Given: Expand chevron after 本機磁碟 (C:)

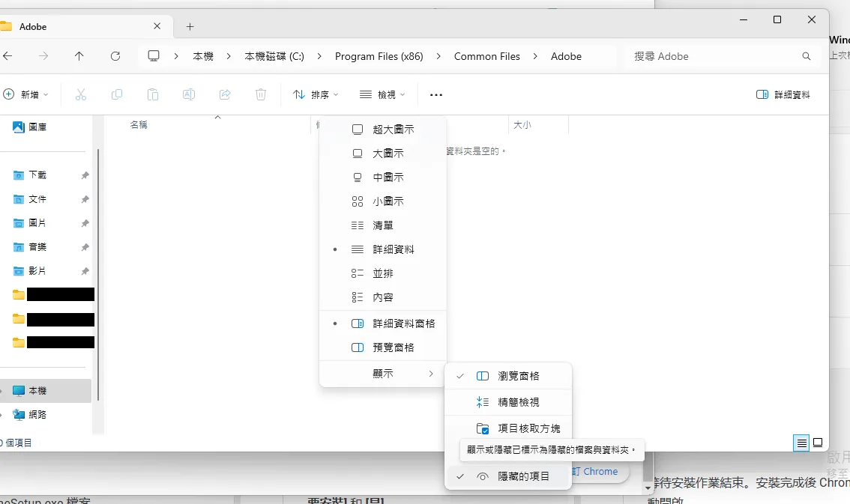Looking at the screenshot, I should [319, 56].
